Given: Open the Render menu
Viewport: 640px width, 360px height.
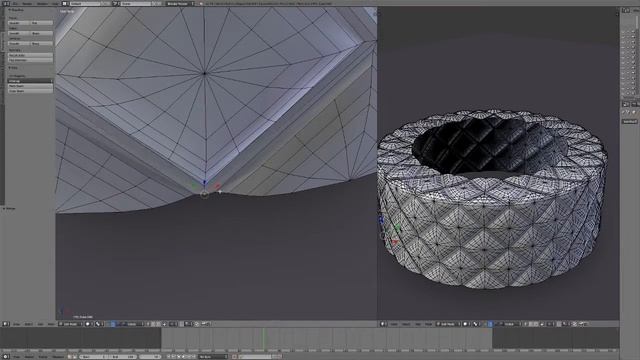Looking at the screenshot, I should coord(27,3).
